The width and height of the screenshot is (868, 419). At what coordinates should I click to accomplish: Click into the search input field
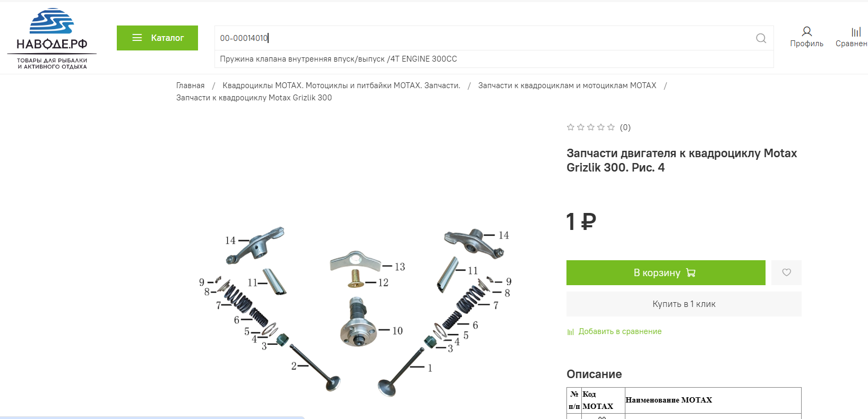(x=483, y=38)
